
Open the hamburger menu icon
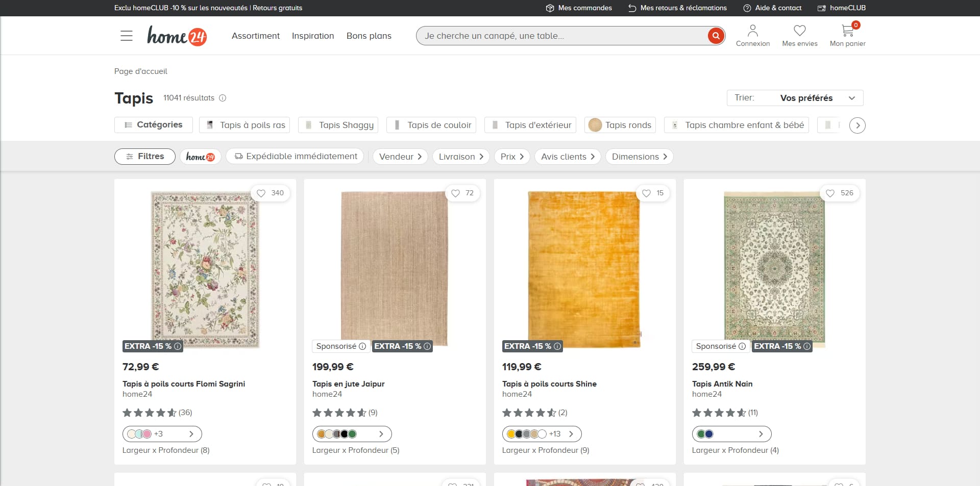(127, 36)
